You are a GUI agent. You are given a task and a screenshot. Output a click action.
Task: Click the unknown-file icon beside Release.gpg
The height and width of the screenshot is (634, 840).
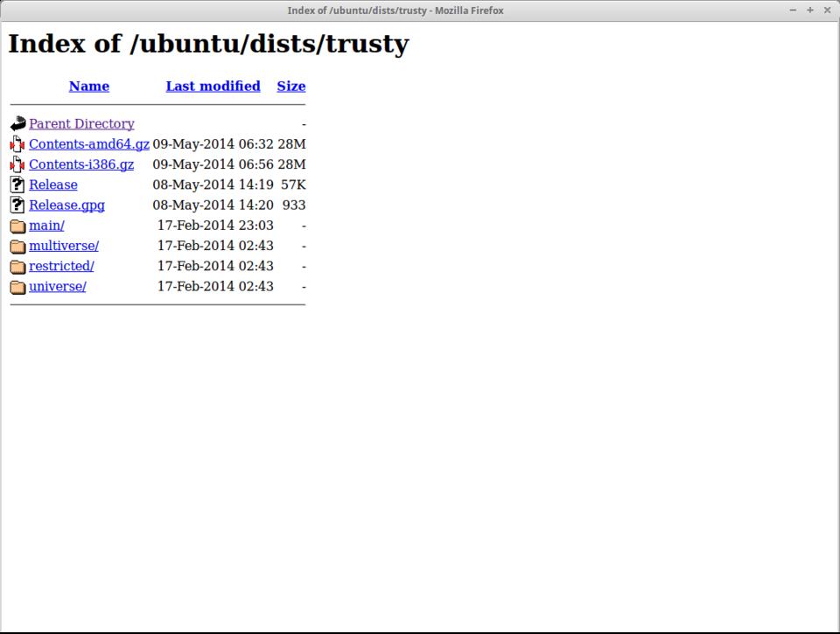(17, 206)
